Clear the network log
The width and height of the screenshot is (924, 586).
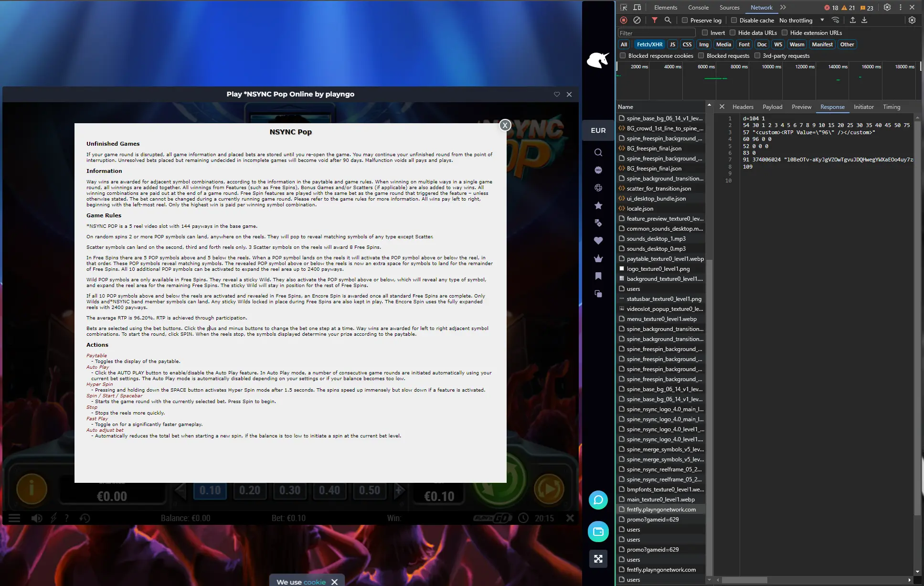637,20
